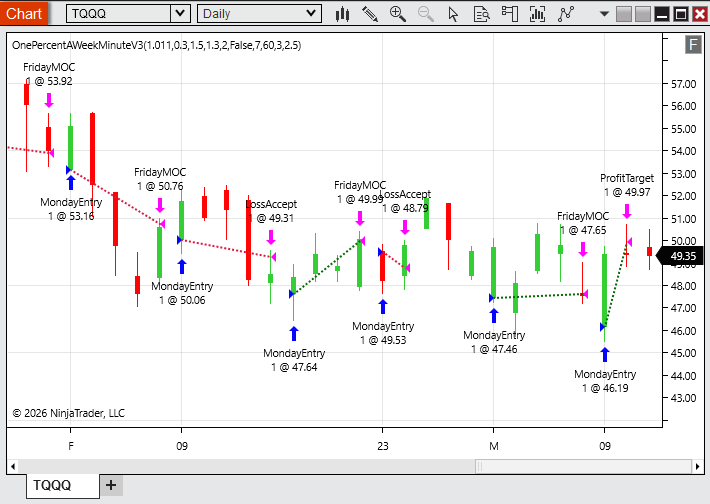Click the MondayEntry 1 @ 50.06 label
The width and height of the screenshot is (710, 504).
coord(182,293)
